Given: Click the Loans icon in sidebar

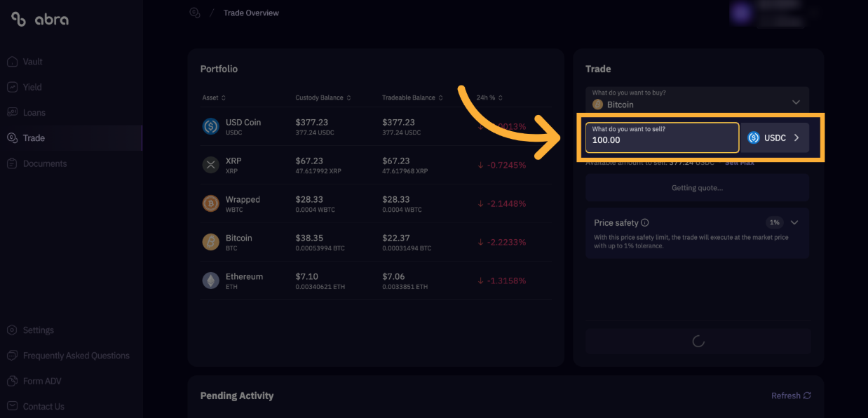Looking at the screenshot, I should [x=12, y=112].
